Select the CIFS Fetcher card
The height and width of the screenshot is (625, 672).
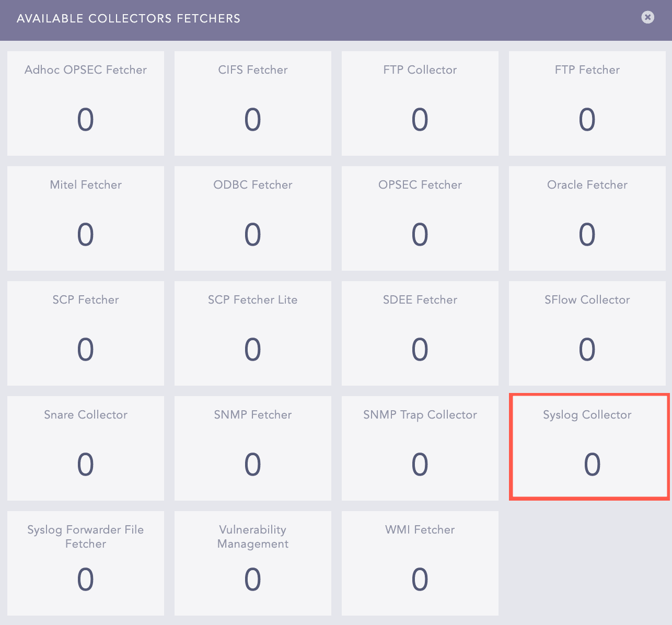(252, 103)
